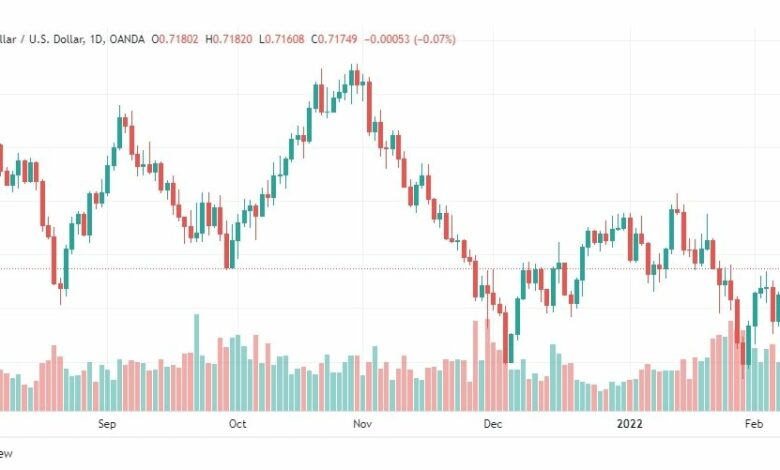The height and width of the screenshot is (470, 780).
Task: Click the −0.00053 (−0.07%) change value
Action: [410, 39]
